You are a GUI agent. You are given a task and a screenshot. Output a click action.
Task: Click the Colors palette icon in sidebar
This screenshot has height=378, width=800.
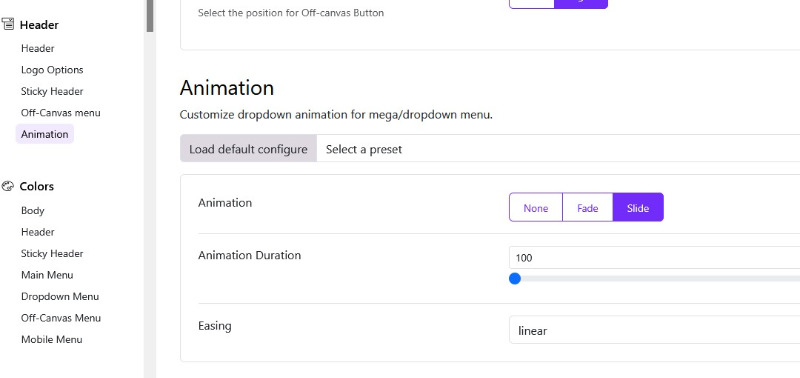point(8,186)
